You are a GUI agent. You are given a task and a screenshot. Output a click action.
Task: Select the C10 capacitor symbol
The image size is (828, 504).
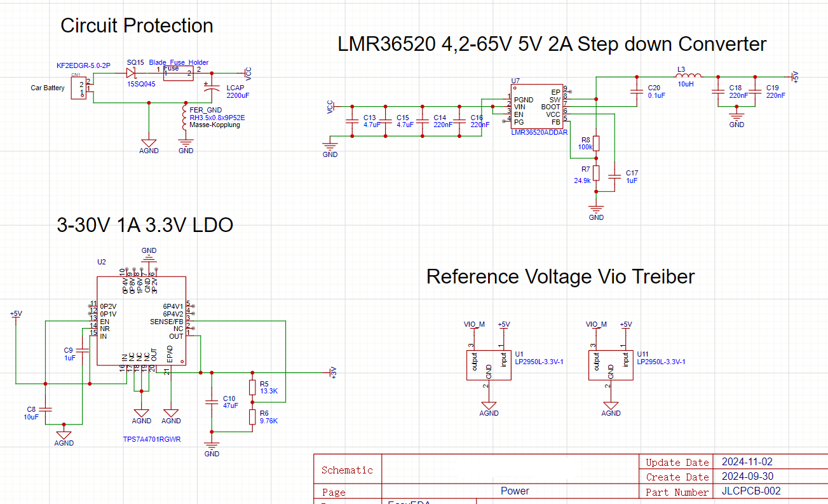[x=212, y=403]
